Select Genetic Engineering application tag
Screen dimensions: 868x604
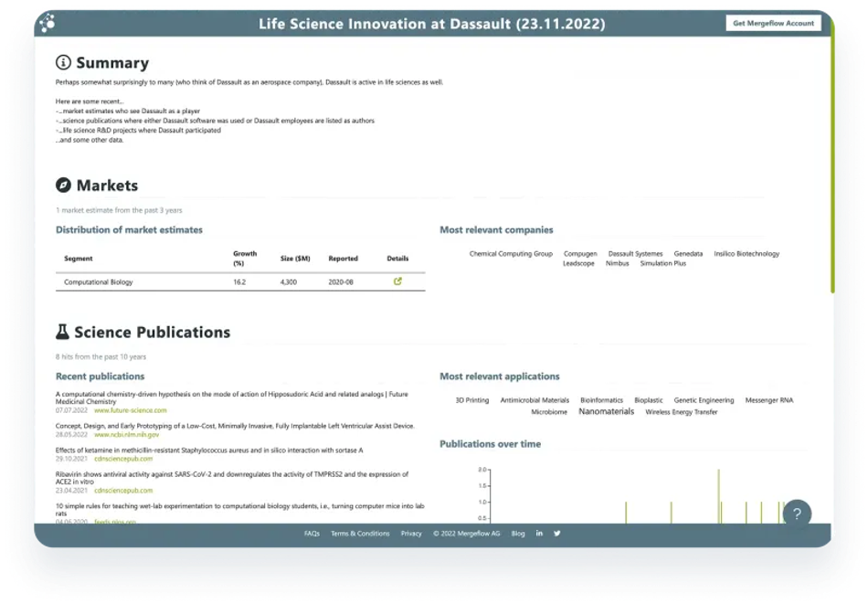[704, 400]
